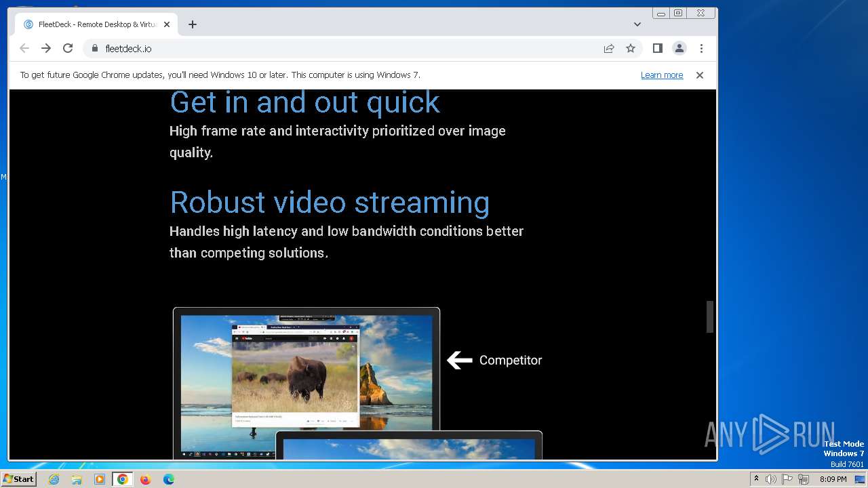The height and width of the screenshot is (488, 868).
Task: Open Windows Media Player from taskbar
Action: (100, 479)
